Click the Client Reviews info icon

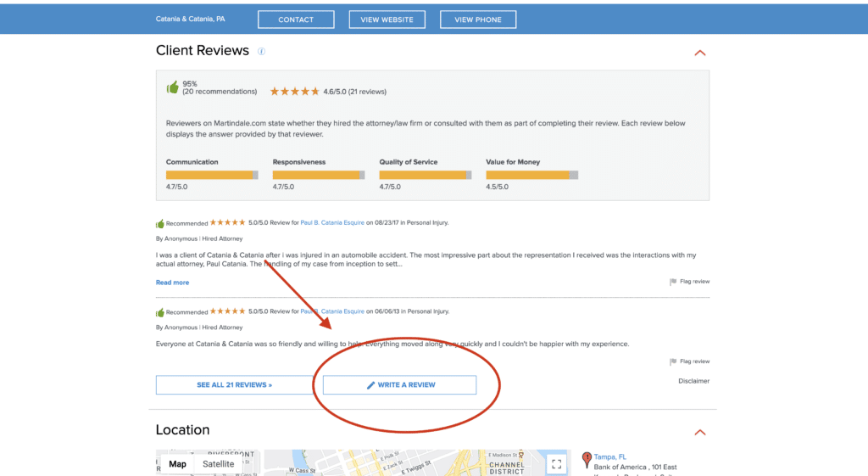click(x=261, y=52)
